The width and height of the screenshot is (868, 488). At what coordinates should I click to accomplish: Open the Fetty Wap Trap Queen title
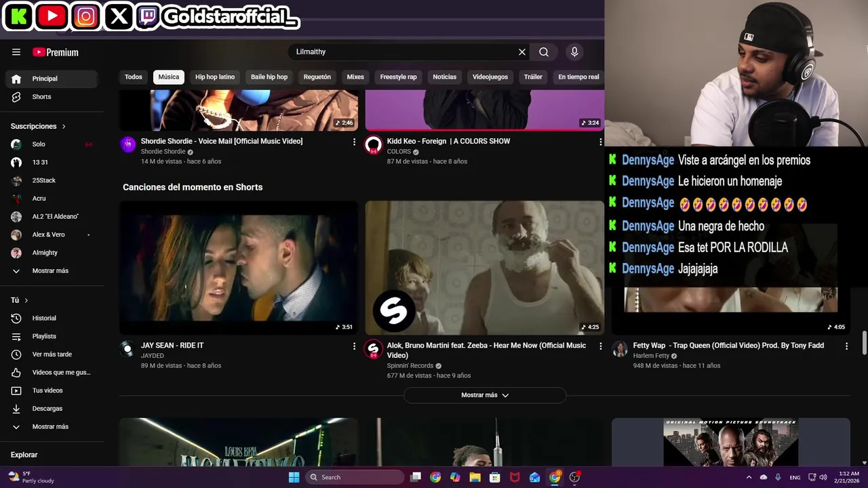click(x=728, y=346)
